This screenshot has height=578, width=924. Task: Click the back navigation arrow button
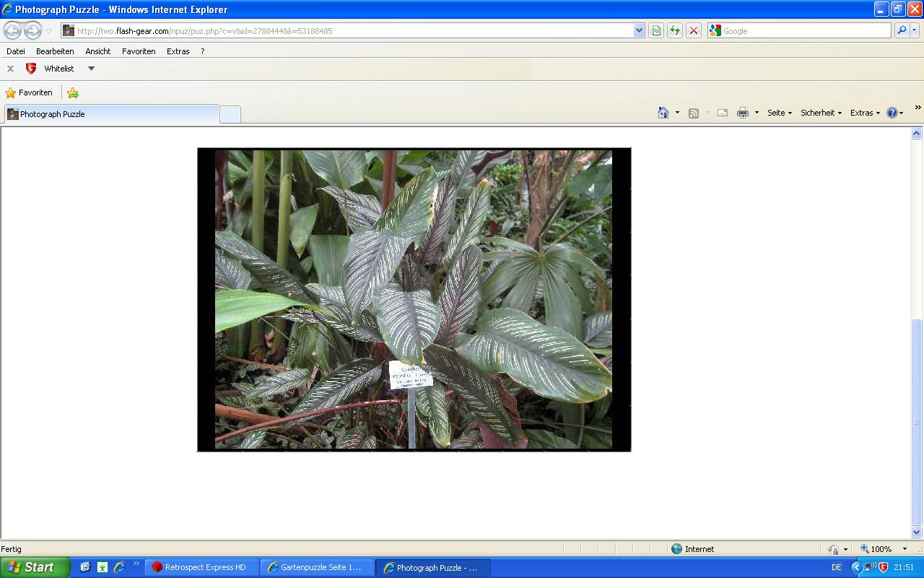(13, 30)
